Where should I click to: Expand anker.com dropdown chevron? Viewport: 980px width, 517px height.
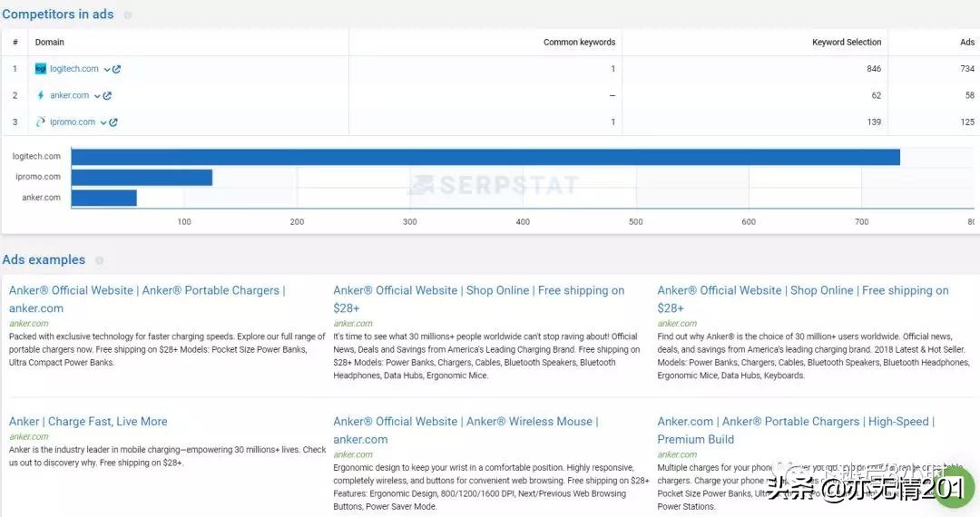pyautogui.click(x=97, y=96)
